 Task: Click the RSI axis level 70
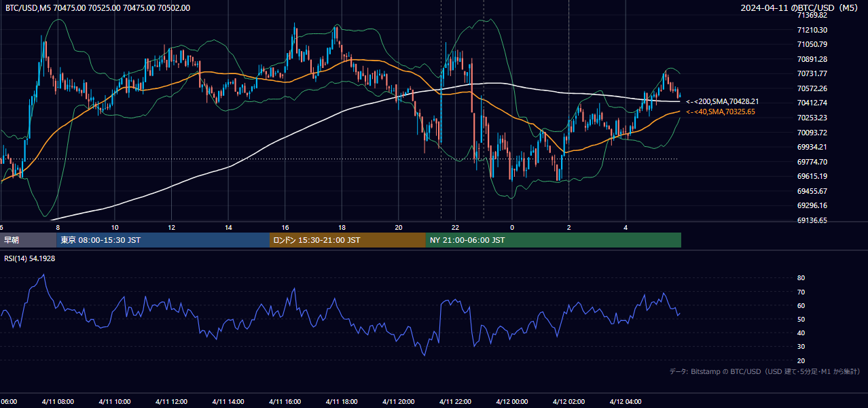(801, 292)
